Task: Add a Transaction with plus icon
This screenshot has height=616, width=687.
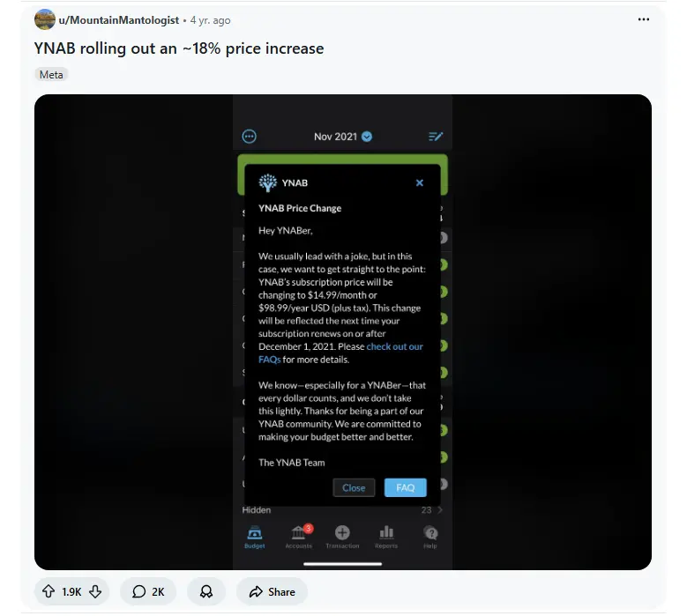Action: [x=342, y=537]
